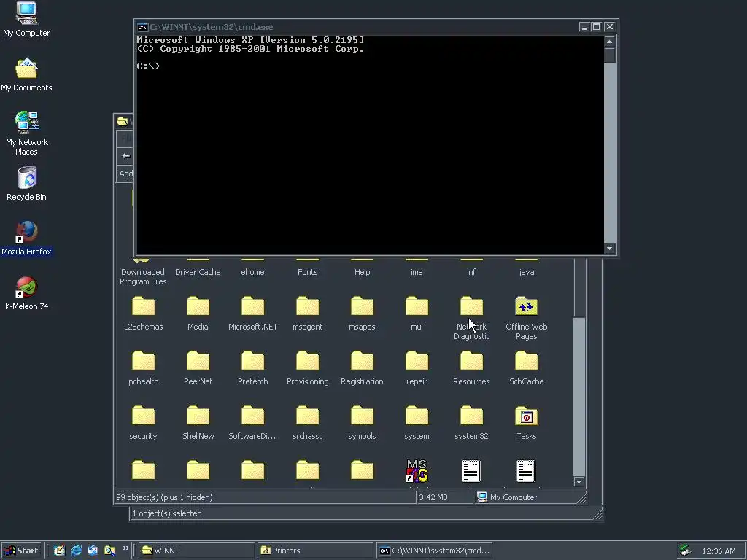
Task: Open cmd.exe title bar system menu icon
Action: point(142,27)
